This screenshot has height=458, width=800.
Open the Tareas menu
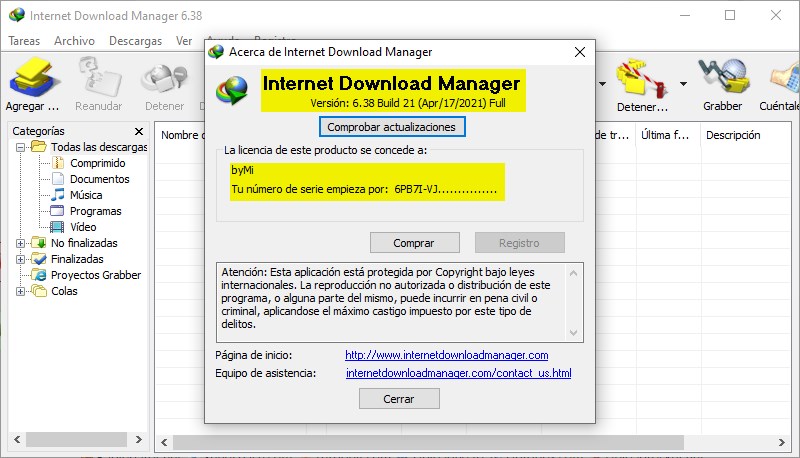[24, 41]
